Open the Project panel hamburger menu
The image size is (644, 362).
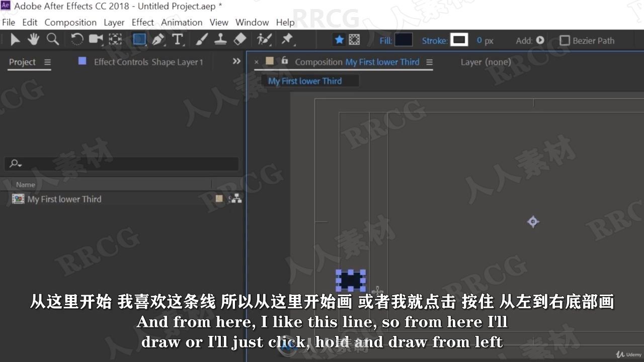47,62
